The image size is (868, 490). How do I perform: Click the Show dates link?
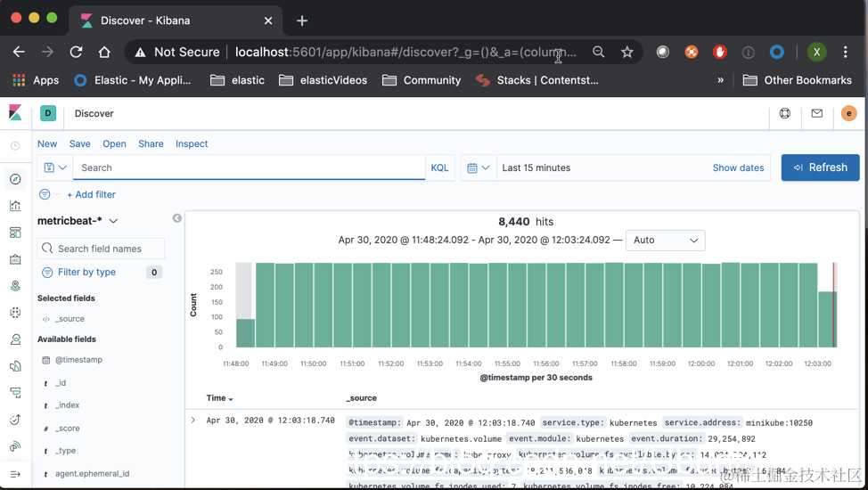tap(738, 167)
